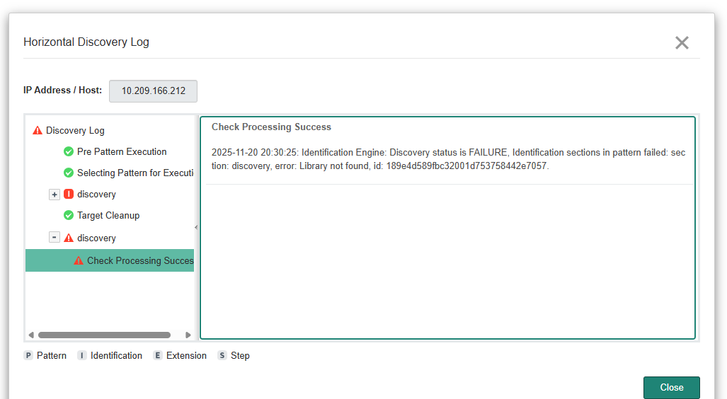Click the green check icon for Pre Pattern Execution
Screen dimensions: 727x399
[69, 152]
